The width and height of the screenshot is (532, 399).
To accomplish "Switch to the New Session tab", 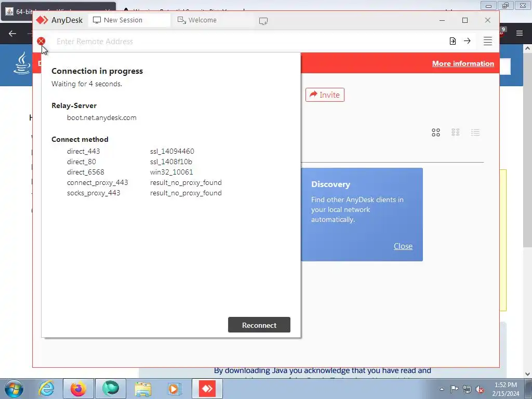I will click(129, 20).
